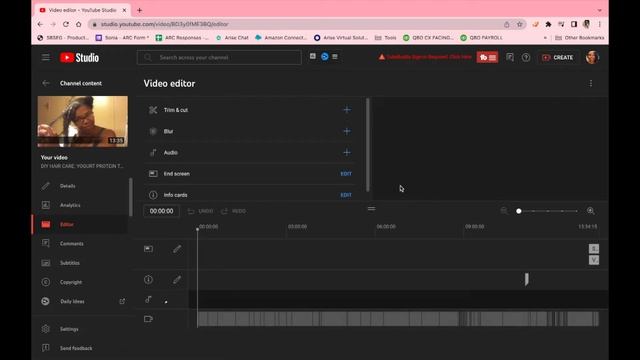The width and height of the screenshot is (640, 360).
Task: Click the timeline timecode field 00:00:00
Action: 162,211
